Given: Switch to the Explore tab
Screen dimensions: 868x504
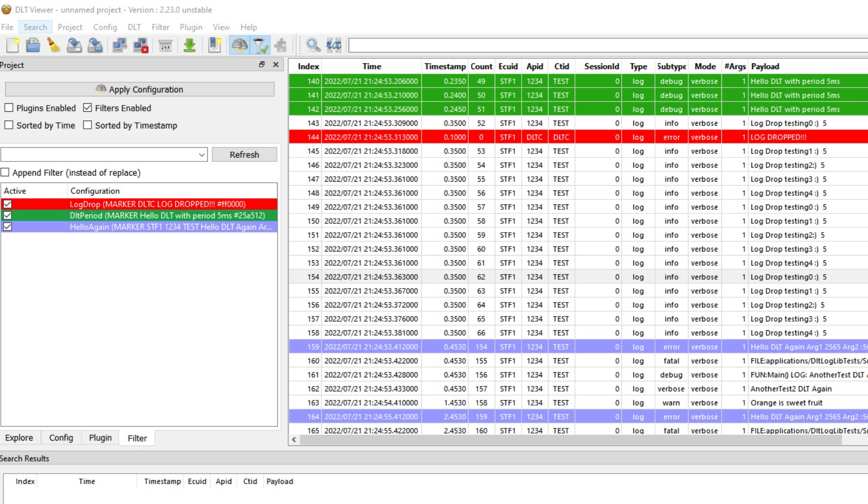Looking at the screenshot, I should click(19, 438).
